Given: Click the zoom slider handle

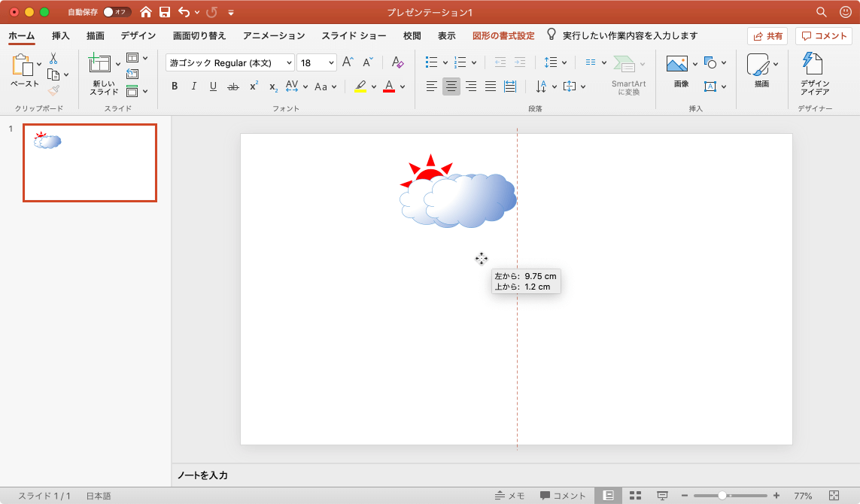Looking at the screenshot, I should 722,496.
